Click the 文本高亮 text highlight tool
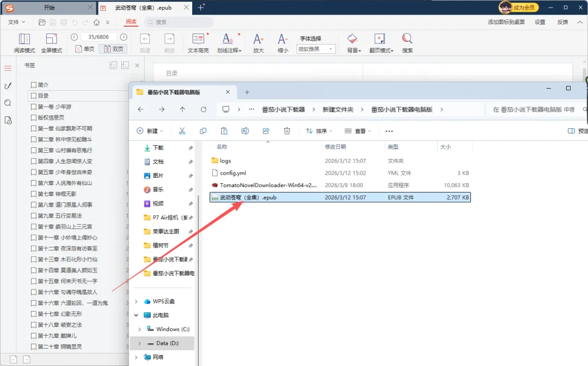The height and width of the screenshot is (366, 588). click(198, 43)
